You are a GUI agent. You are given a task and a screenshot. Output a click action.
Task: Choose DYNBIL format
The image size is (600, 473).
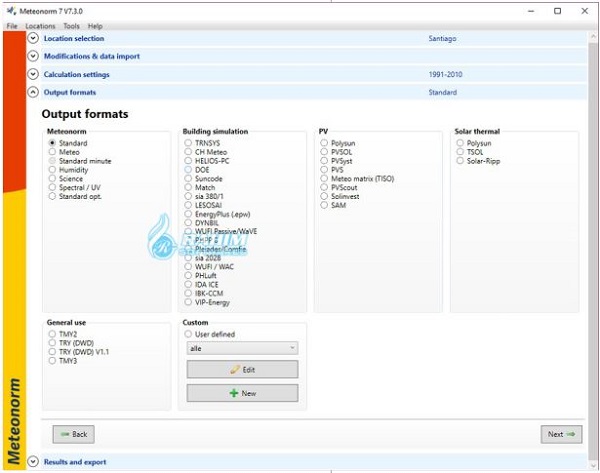[188, 223]
